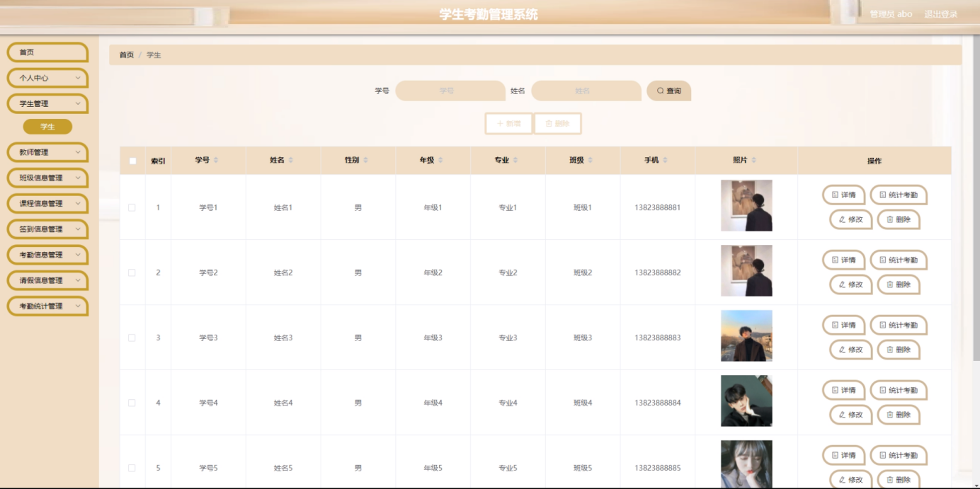Sort the 手机 column using its sort arrows

pos(665,161)
